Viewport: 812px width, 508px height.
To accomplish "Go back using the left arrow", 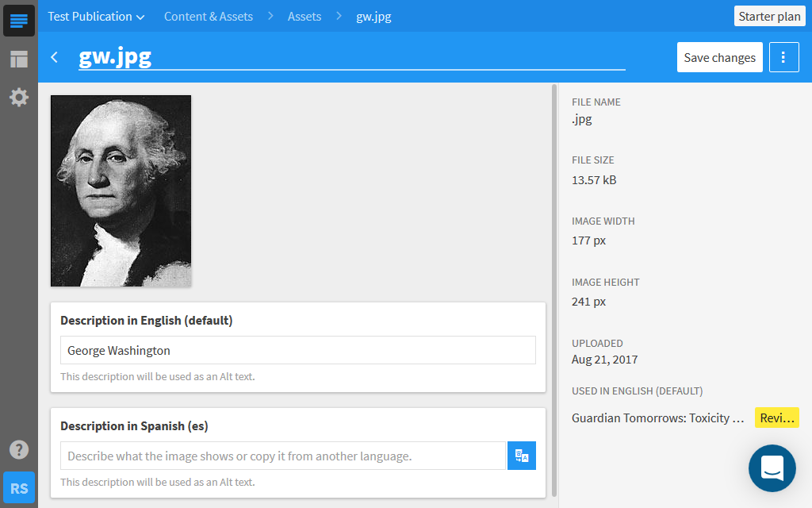I will point(55,57).
